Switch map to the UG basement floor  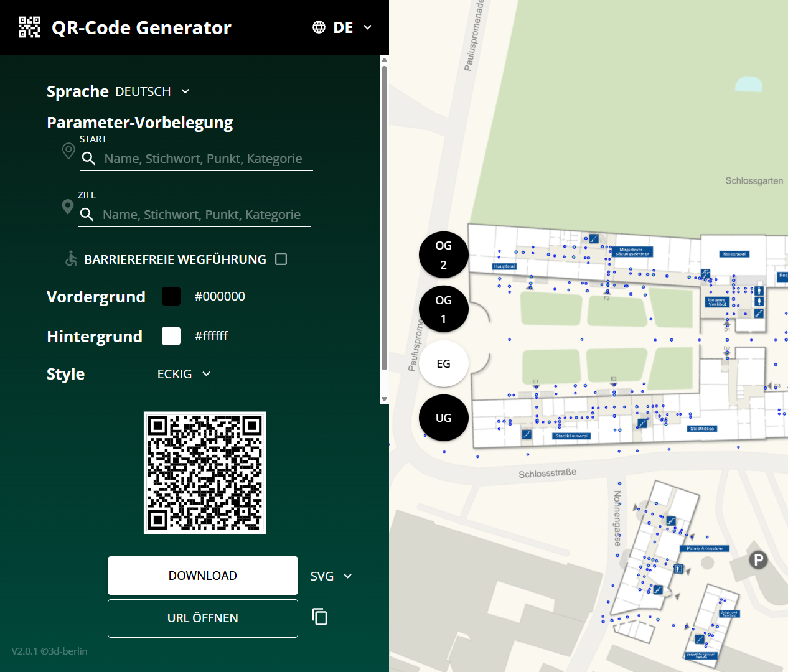point(443,418)
